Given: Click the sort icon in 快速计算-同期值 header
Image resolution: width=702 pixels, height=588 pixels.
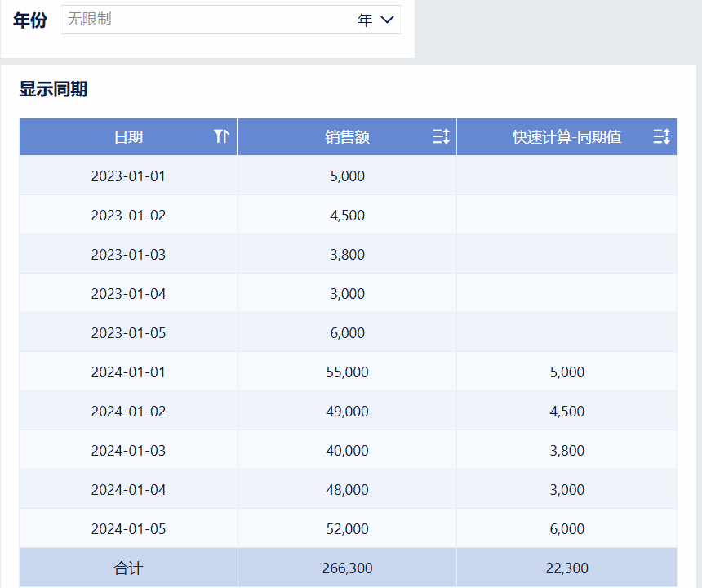Looking at the screenshot, I should coord(661,136).
